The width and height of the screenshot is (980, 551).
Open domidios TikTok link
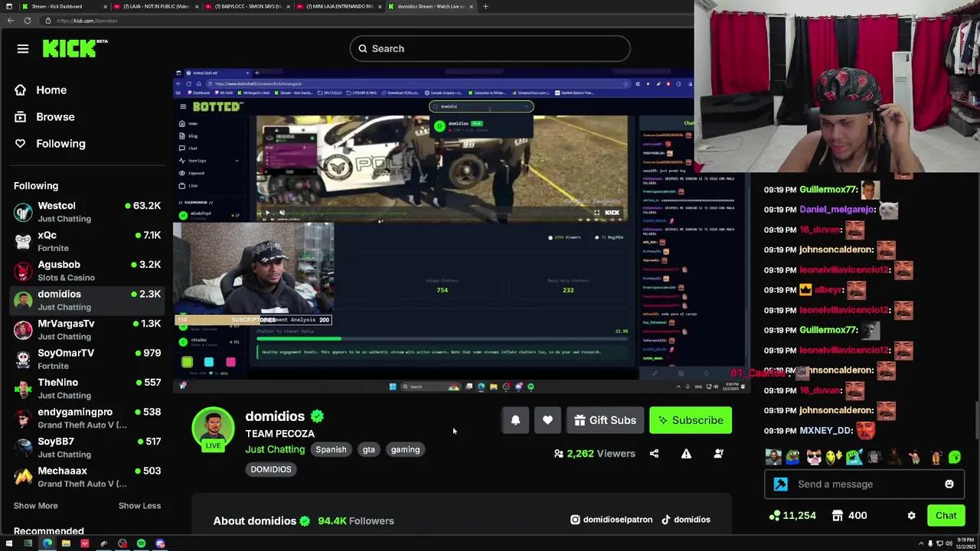tap(686, 520)
